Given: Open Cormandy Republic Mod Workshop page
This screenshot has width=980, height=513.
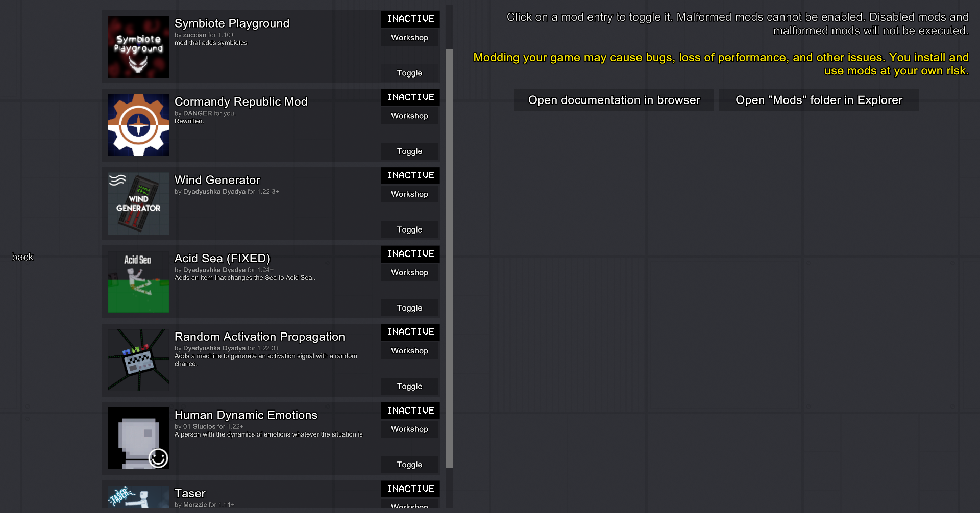Looking at the screenshot, I should coord(410,116).
